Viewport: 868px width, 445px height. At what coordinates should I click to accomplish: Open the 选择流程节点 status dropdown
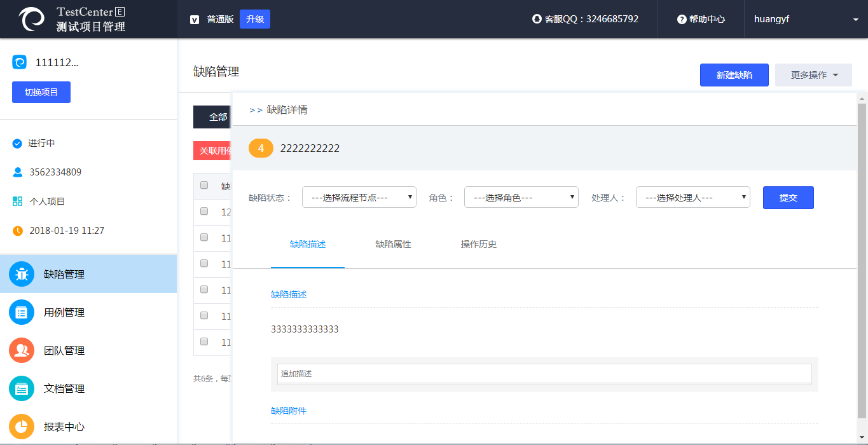[359, 198]
